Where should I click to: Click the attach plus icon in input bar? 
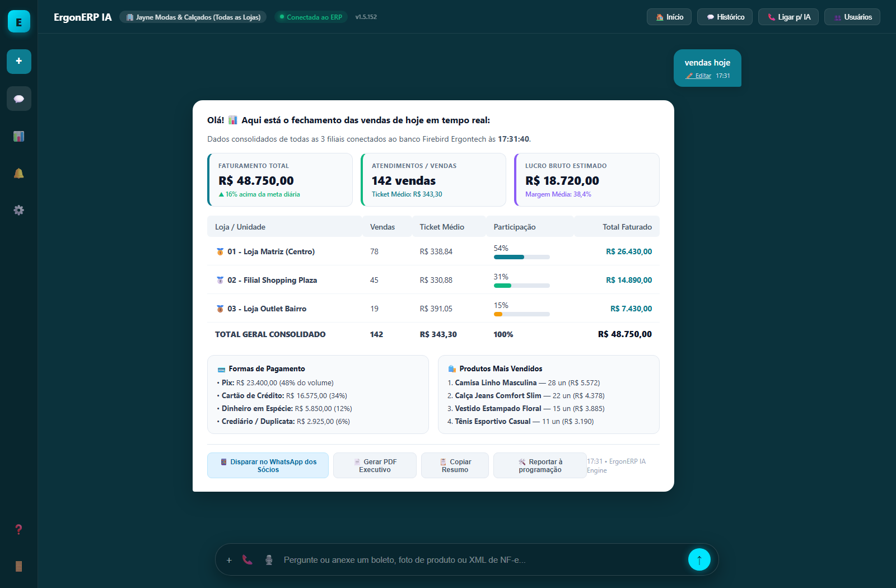coord(229,560)
